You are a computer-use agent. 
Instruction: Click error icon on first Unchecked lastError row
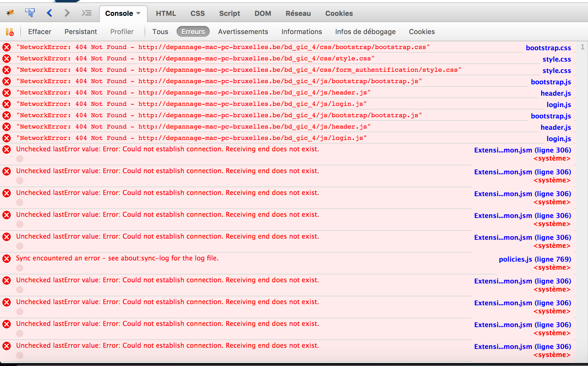[x=7, y=150]
